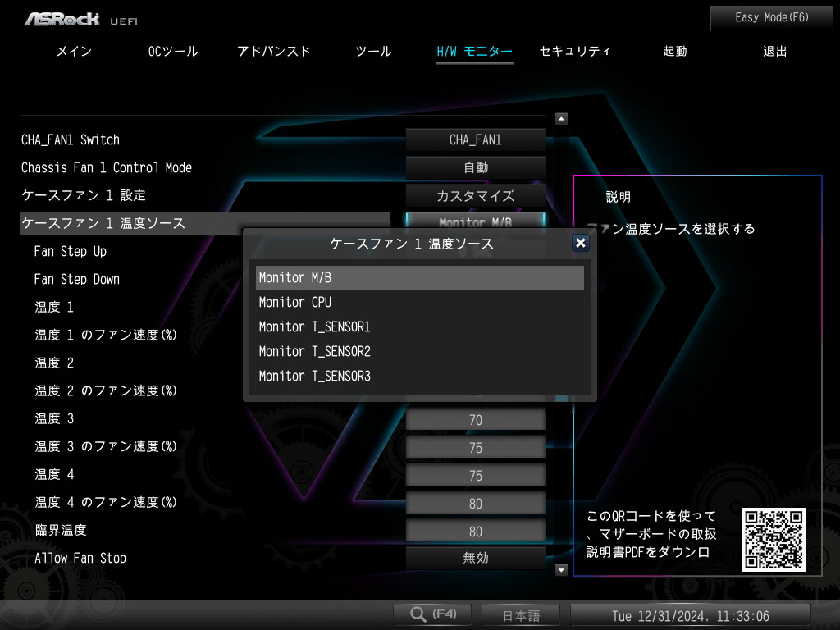Click the ファン温度ソースを選択する description text
Image resolution: width=840 pixels, height=630 pixels.
pos(669,229)
